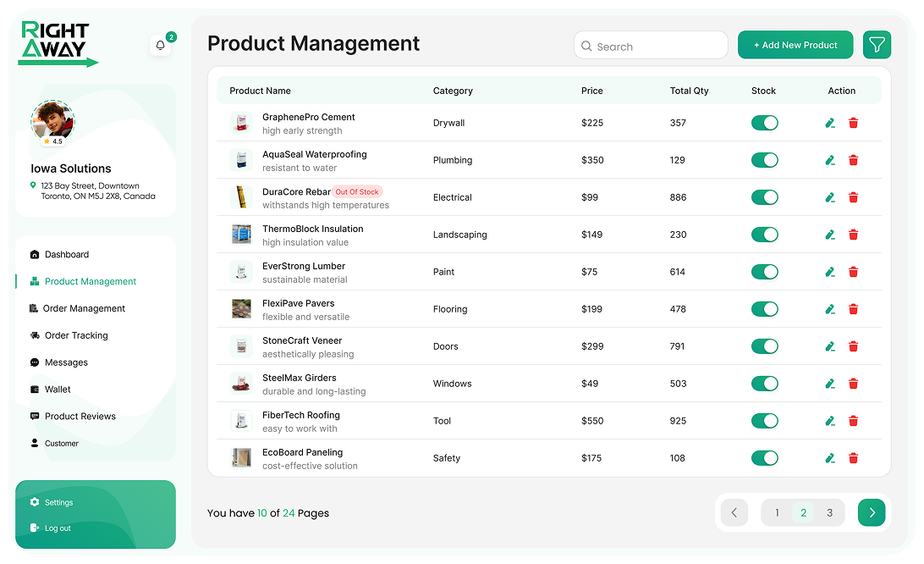Click Log out in sidebar
The width and height of the screenshot is (924, 564).
tap(58, 528)
